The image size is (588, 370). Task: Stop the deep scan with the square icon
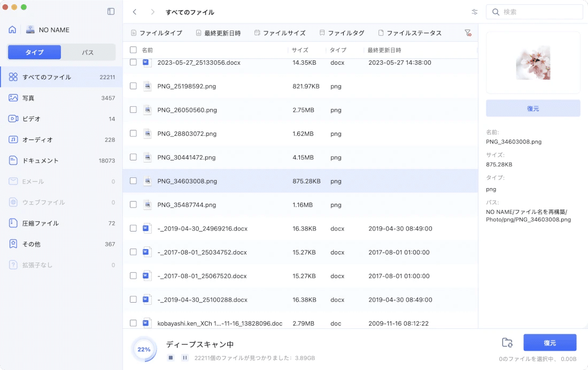[x=170, y=357]
